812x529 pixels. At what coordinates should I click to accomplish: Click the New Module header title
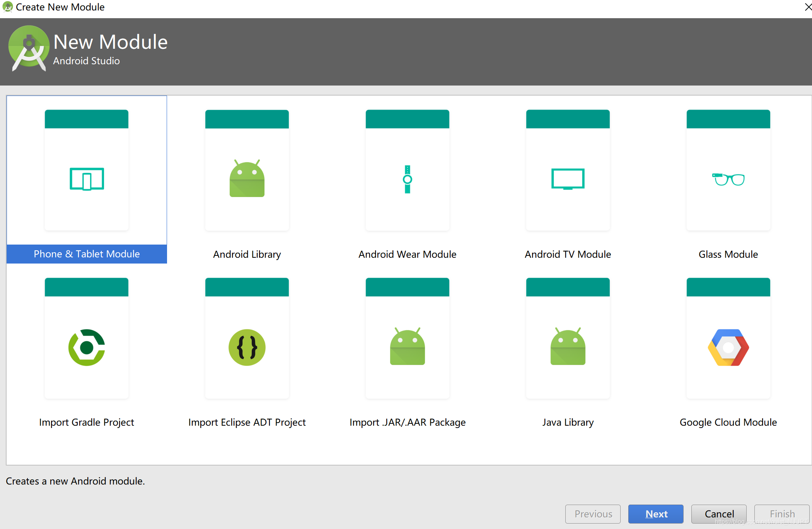point(111,42)
